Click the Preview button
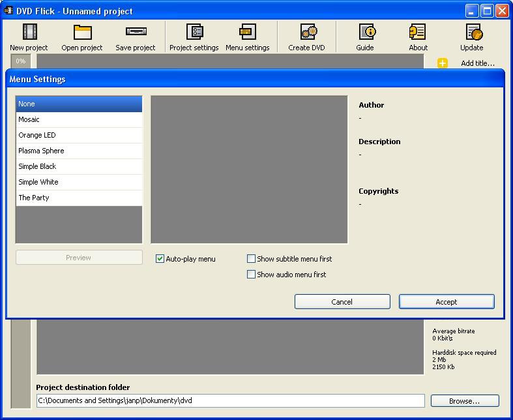The image size is (513, 420). coord(79,258)
